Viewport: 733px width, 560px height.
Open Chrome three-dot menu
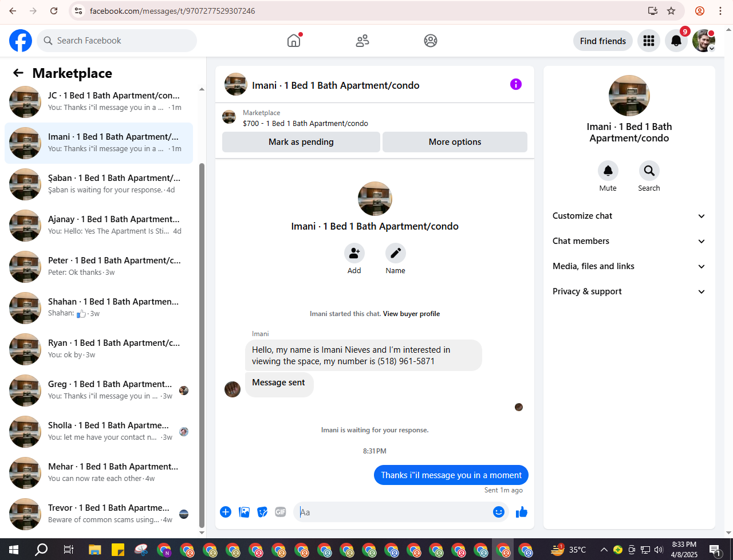(x=720, y=11)
